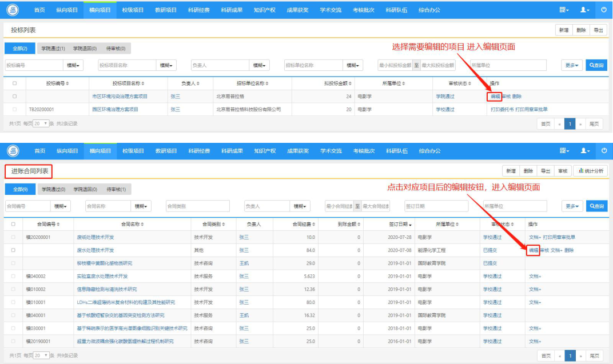Sort by the 合同经费 column header

[304, 224]
